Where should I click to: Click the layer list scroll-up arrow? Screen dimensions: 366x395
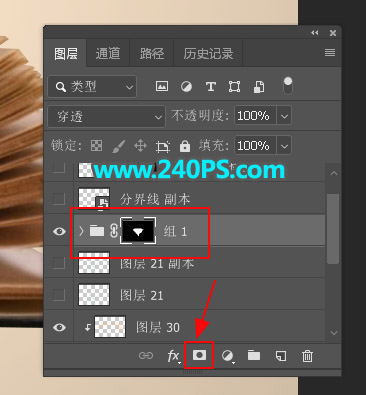click(334, 173)
